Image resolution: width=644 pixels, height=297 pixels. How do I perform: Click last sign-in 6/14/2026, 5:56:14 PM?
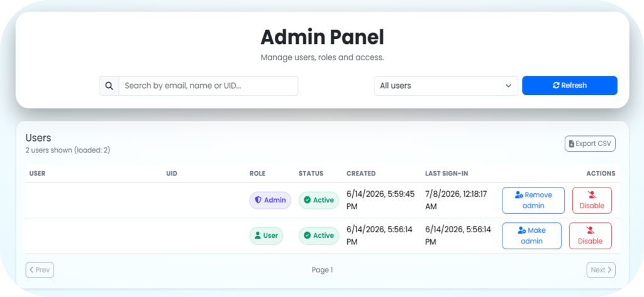pyautogui.click(x=458, y=236)
